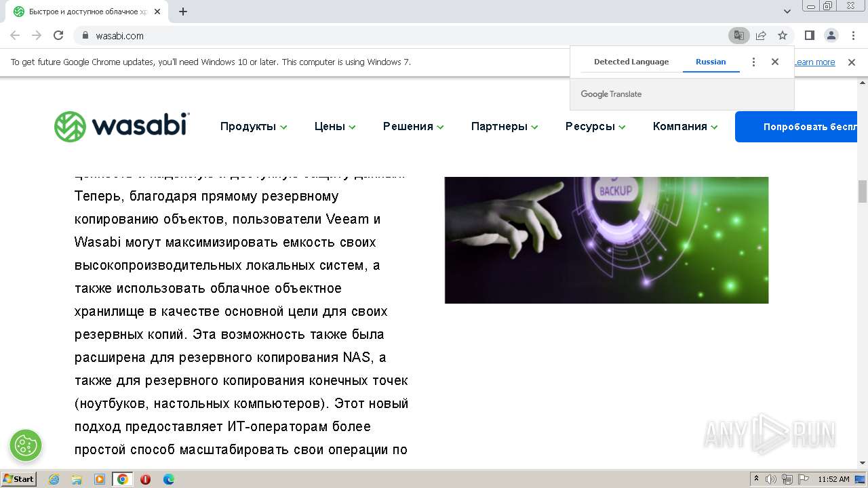
Task: Expand the Цены menu
Action: (x=335, y=127)
